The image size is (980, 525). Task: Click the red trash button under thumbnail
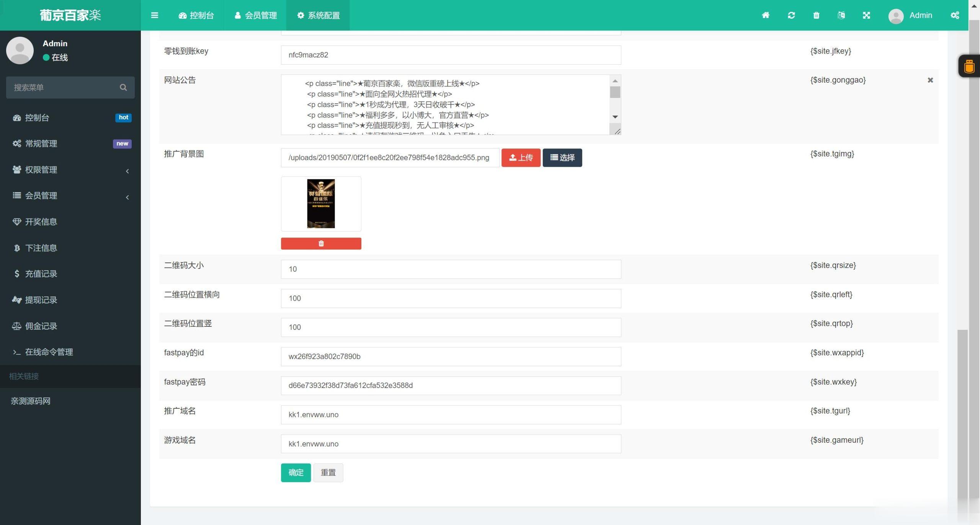click(321, 243)
